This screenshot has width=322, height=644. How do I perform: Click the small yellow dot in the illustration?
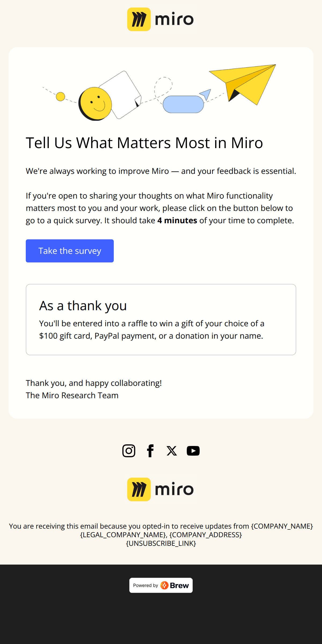click(61, 96)
